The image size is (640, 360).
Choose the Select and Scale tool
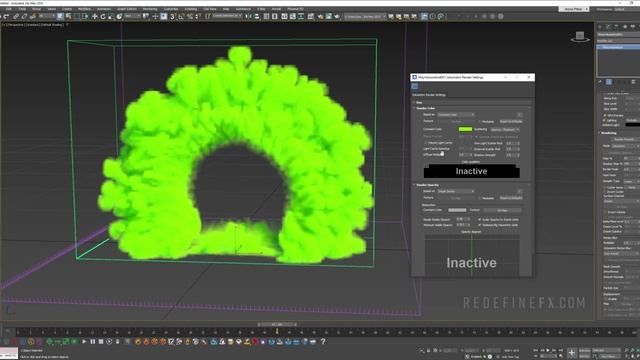click(x=111, y=16)
